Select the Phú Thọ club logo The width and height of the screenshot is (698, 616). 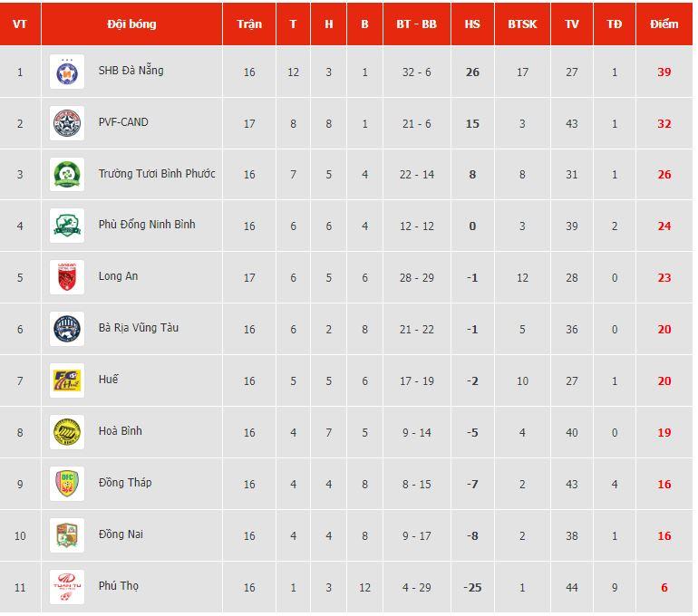(67, 587)
